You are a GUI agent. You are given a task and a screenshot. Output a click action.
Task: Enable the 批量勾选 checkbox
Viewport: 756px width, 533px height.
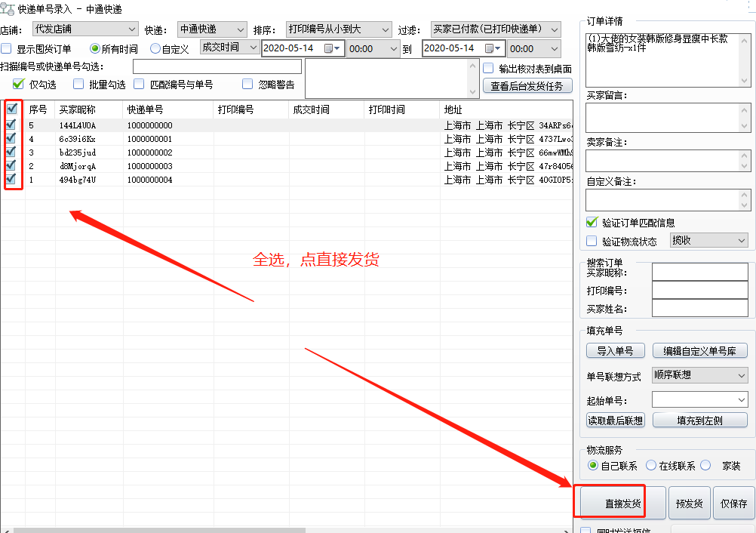pyautogui.click(x=79, y=85)
